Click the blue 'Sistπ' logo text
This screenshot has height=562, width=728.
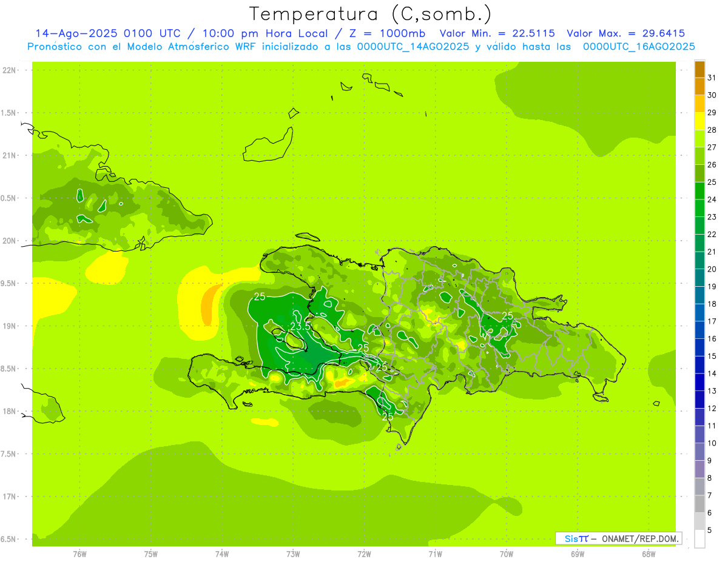576,538
